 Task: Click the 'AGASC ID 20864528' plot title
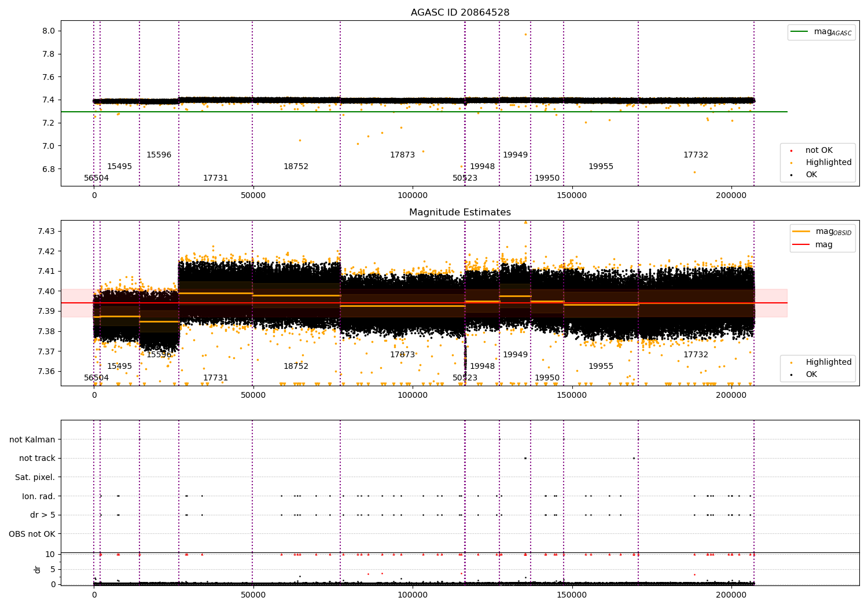460,13
